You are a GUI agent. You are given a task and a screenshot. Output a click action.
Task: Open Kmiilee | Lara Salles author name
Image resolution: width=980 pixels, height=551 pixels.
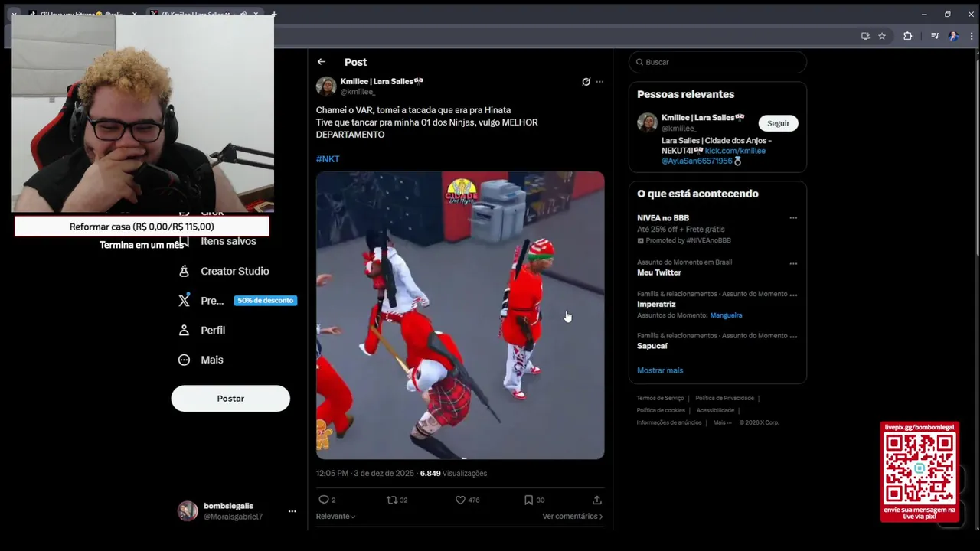pos(381,81)
